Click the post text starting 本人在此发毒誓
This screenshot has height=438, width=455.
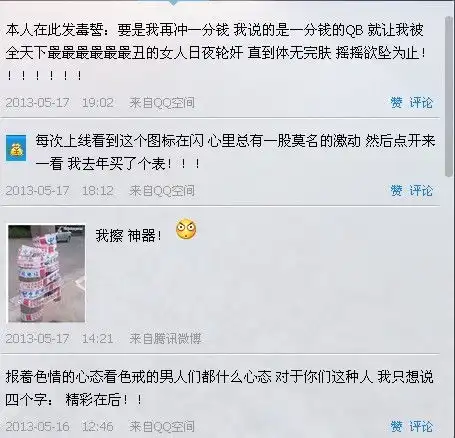[216, 52]
